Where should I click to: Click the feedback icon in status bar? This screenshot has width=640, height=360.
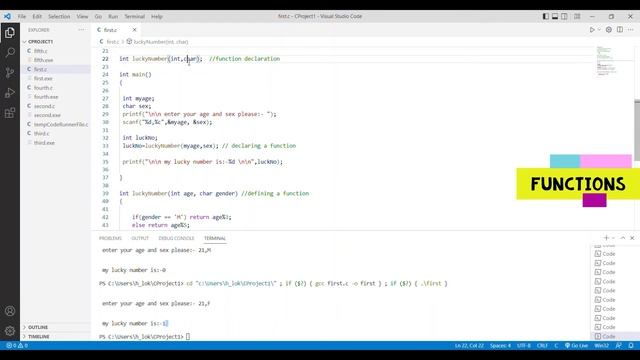[619, 346]
